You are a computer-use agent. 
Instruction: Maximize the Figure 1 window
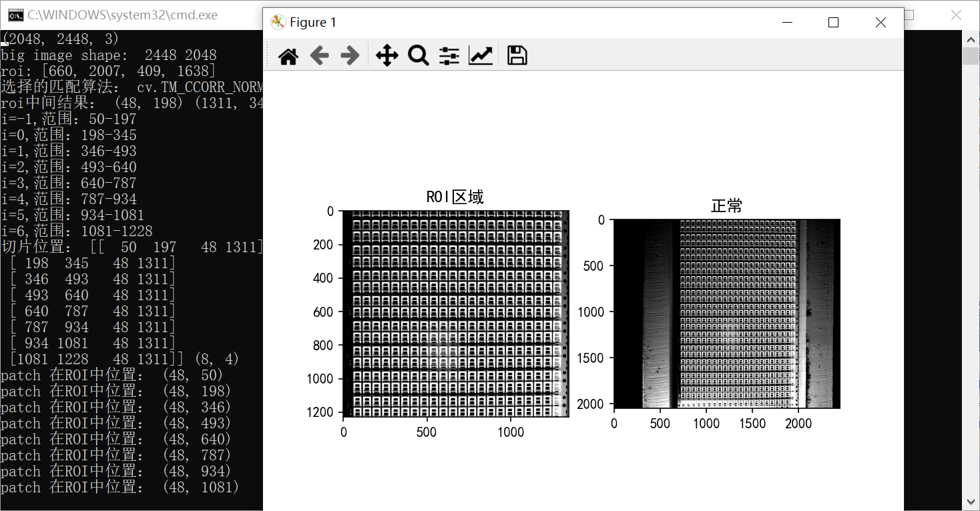[x=833, y=22]
